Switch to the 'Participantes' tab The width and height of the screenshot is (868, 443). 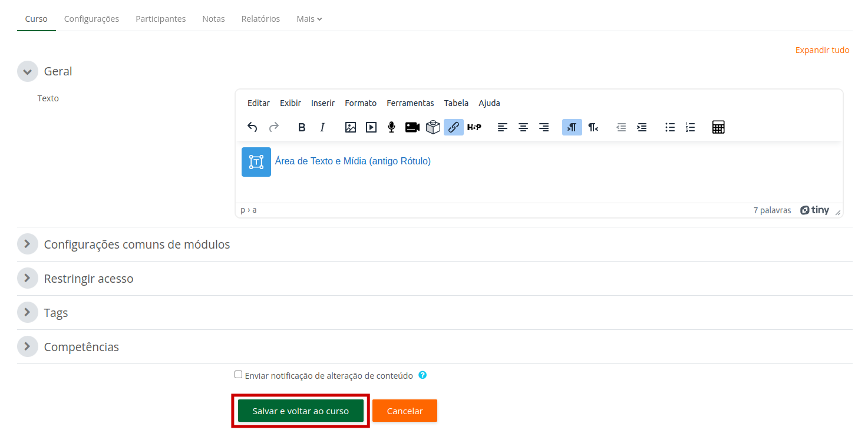click(160, 18)
